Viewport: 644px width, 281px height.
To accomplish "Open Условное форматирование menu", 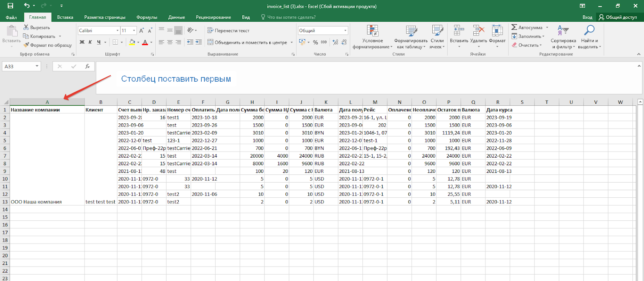I will click(372, 37).
